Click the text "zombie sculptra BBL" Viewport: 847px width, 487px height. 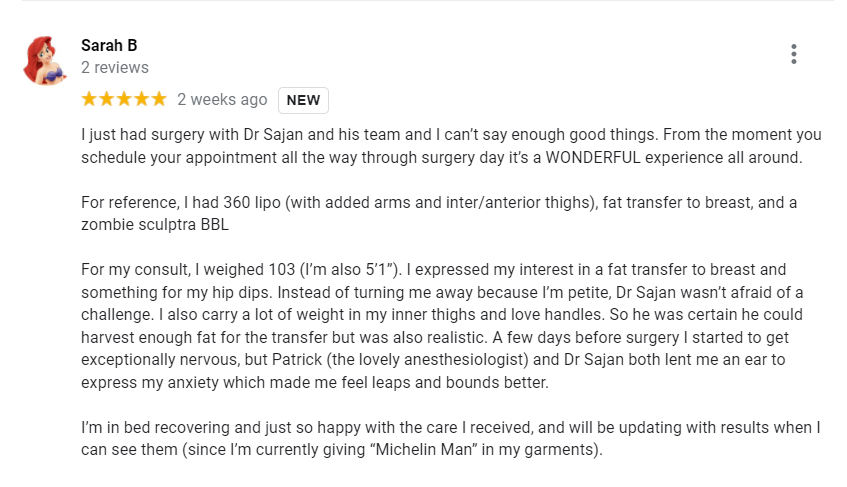[x=155, y=225]
